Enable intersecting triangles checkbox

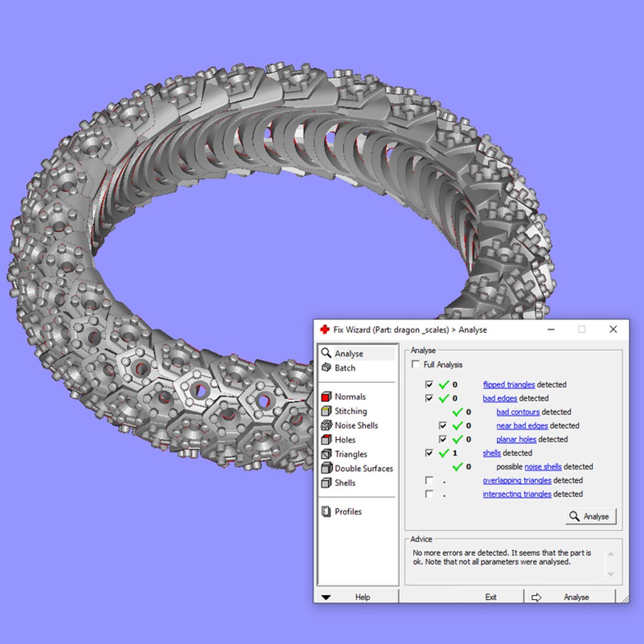(429, 494)
